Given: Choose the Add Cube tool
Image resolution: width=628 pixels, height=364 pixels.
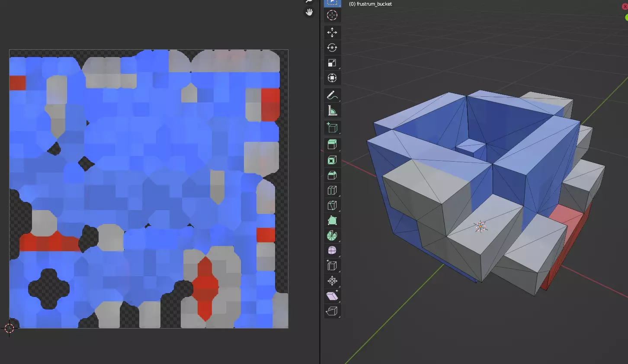Looking at the screenshot, I should click(x=332, y=128).
